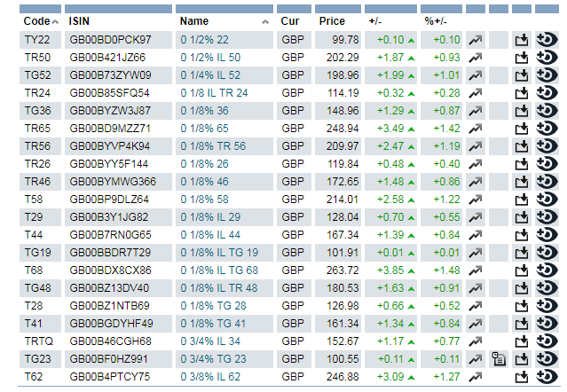This screenshot has height=392, width=567.
Task: Click the sort arrow beside Code header
Action: pos(56,21)
